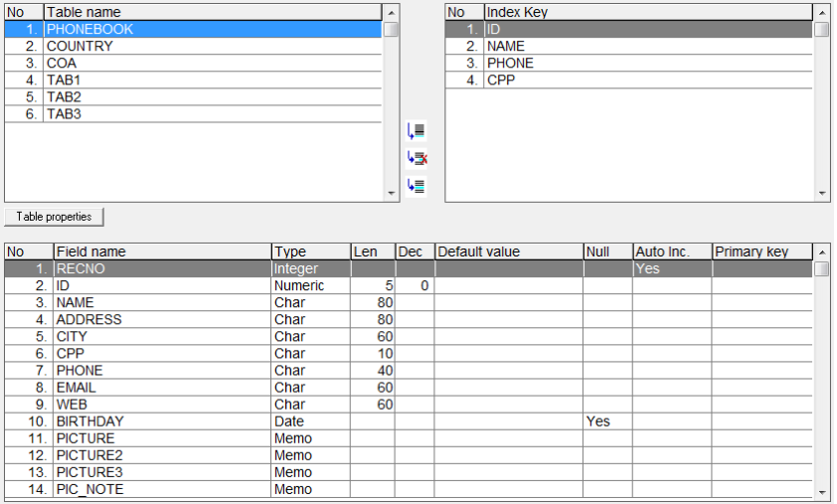
Task: Click the ID field name cell
Action: tap(162, 285)
